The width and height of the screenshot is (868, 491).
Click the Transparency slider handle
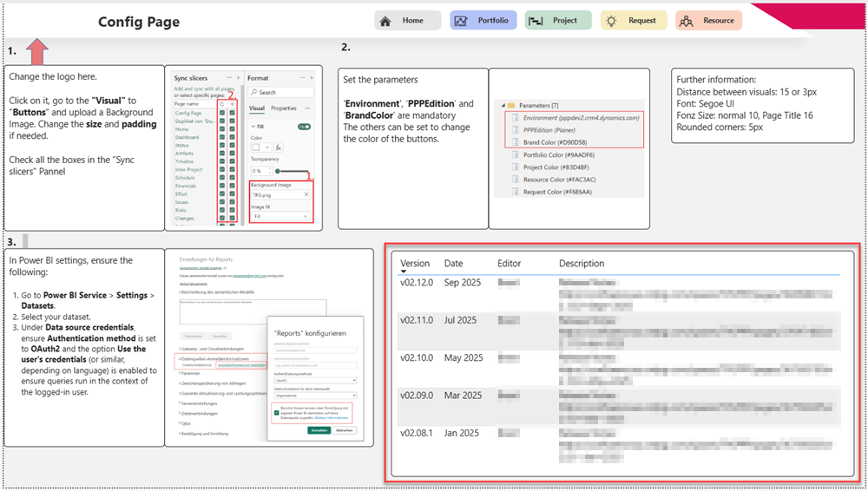(x=278, y=171)
